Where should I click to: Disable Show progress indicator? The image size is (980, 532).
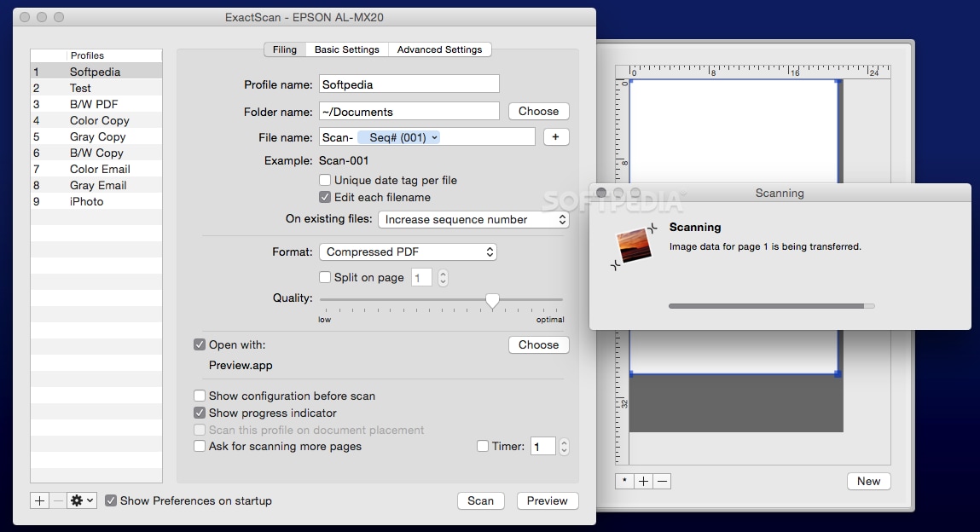point(200,412)
